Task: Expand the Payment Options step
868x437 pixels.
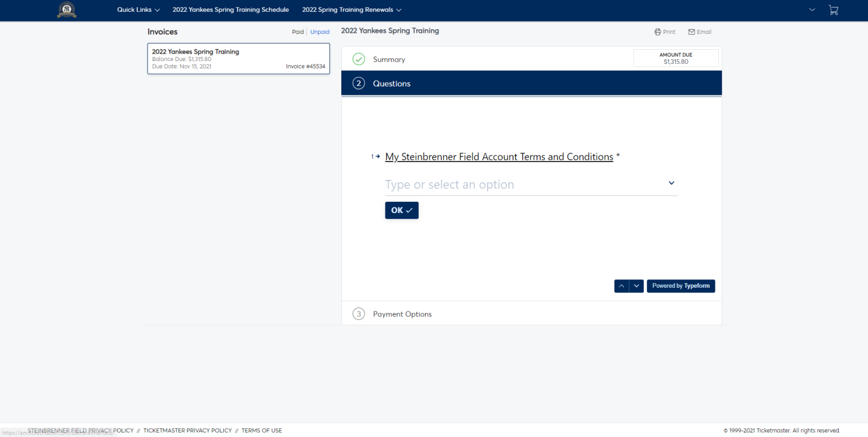Action: (531, 314)
